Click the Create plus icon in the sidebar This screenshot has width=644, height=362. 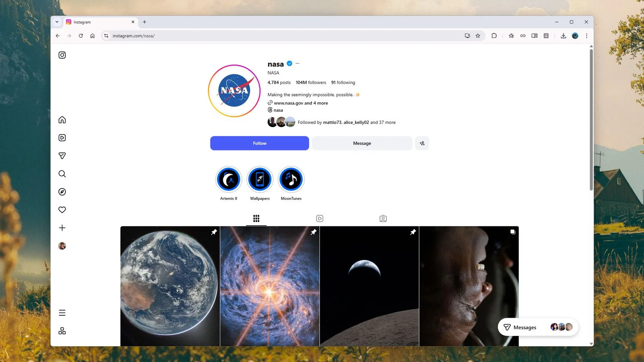pos(62,228)
